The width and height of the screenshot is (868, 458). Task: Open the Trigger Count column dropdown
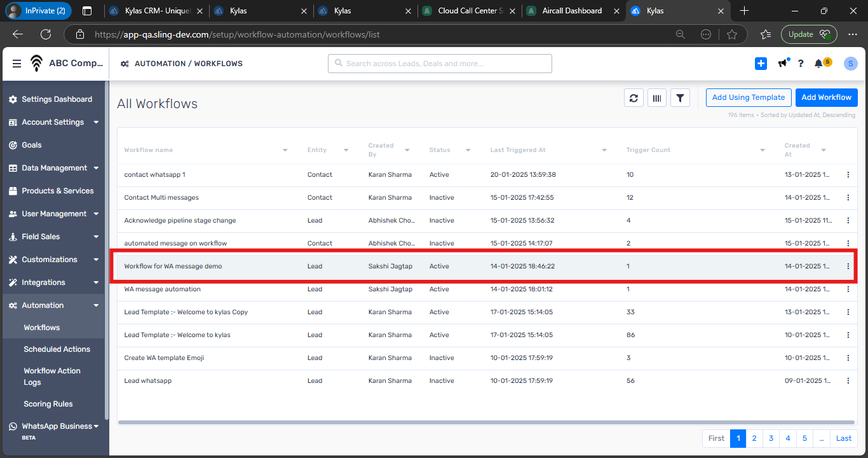[763, 150]
